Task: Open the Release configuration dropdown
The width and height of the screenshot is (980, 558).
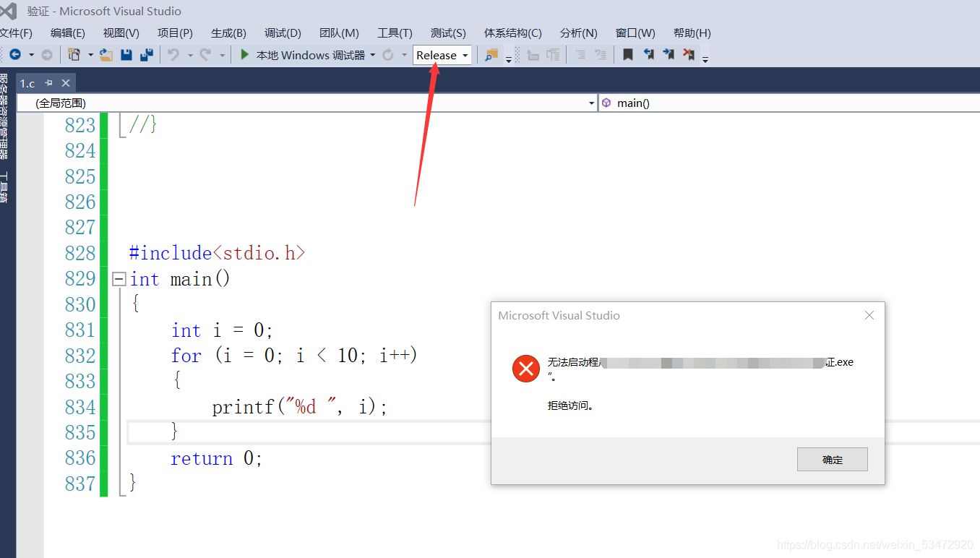Action: (442, 55)
